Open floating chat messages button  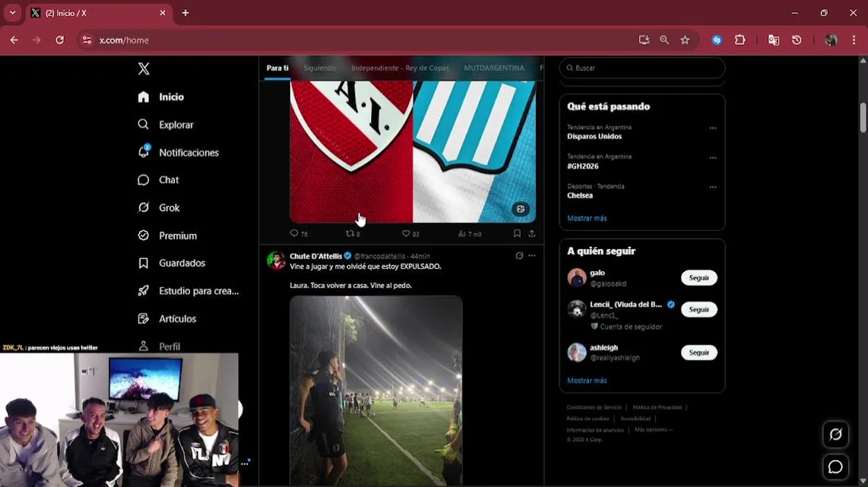[836, 467]
